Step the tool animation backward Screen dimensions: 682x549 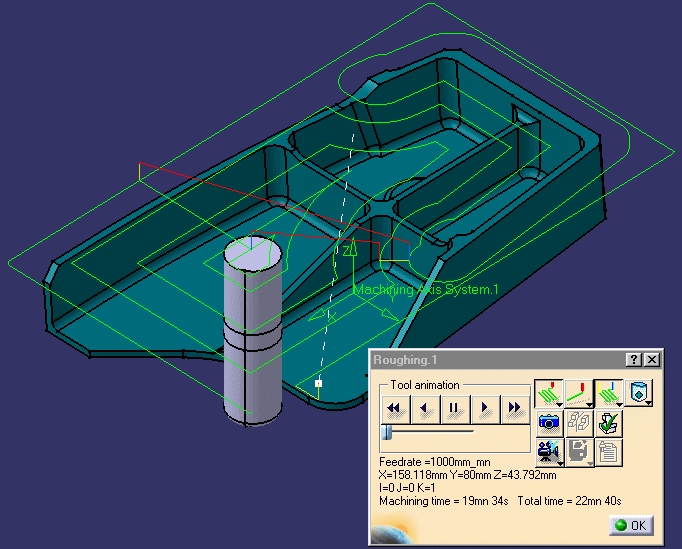coord(425,408)
